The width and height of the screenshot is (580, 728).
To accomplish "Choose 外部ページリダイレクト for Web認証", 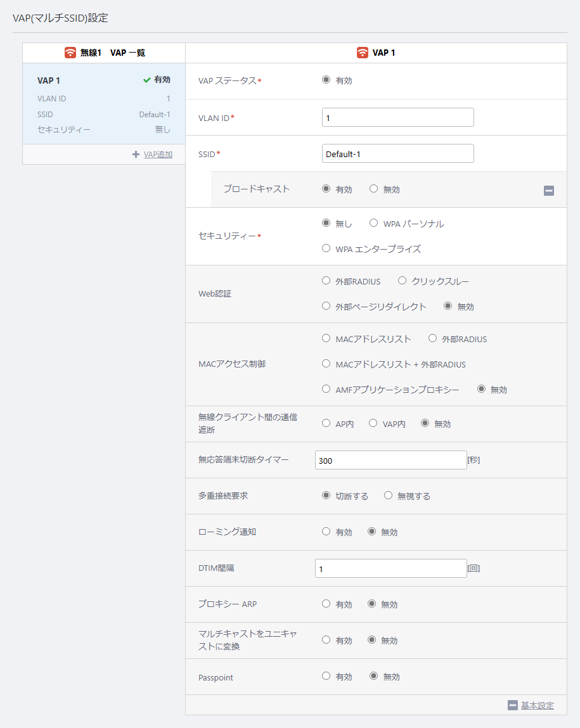I will (x=326, y=306).
